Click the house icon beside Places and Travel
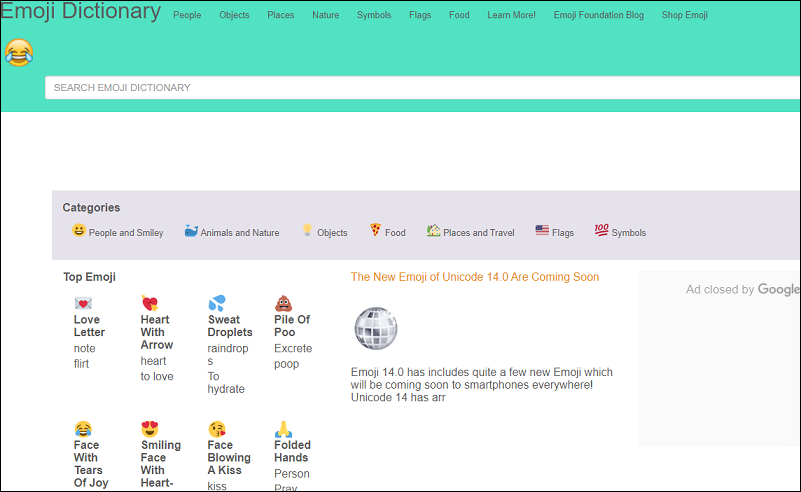 tap(433, 230)
